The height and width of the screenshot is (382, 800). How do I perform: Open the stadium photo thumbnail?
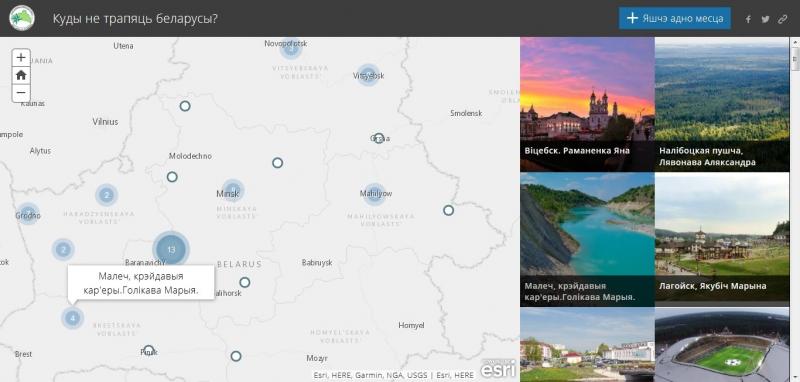722,345
